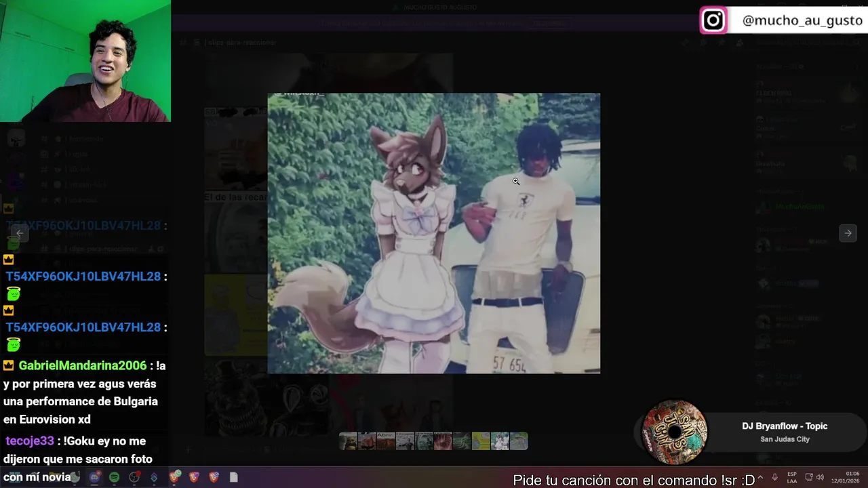Open OBS Studio from the taskbar
Screen dimensions: 868x488
[134, 477]
